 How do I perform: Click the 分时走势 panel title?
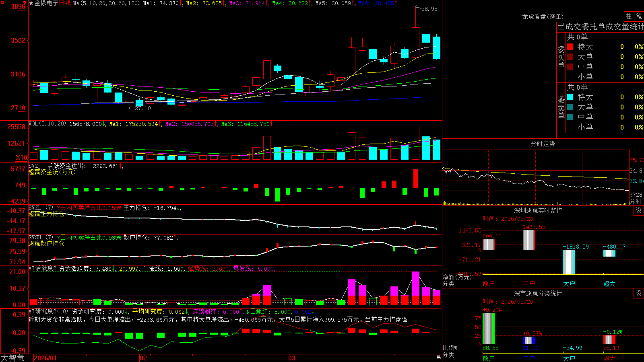pos(543,144)
